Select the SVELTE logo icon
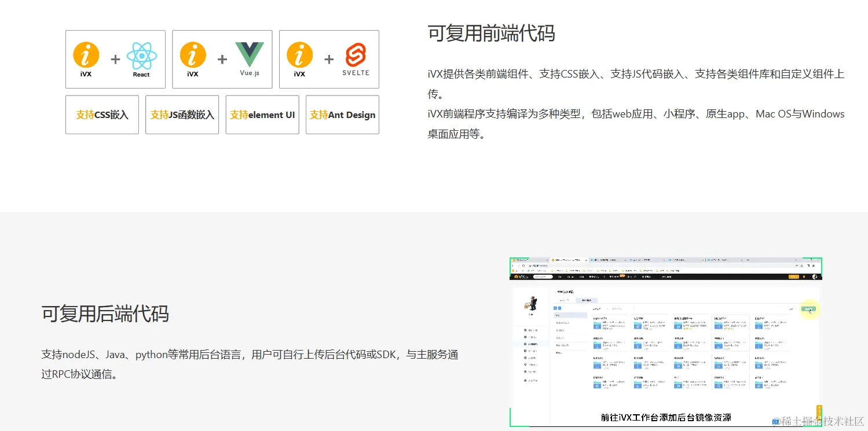The image size is (868, 431). pos(356,54)
